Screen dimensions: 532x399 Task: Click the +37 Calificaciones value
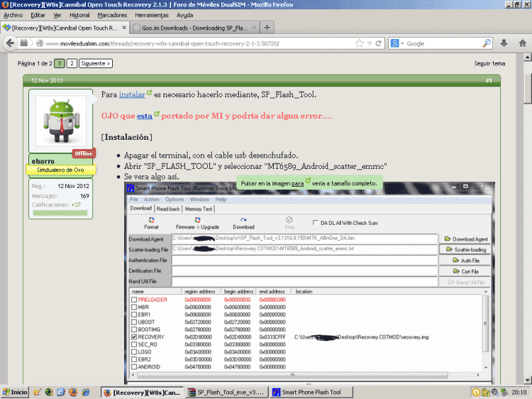tap(76, 204)
